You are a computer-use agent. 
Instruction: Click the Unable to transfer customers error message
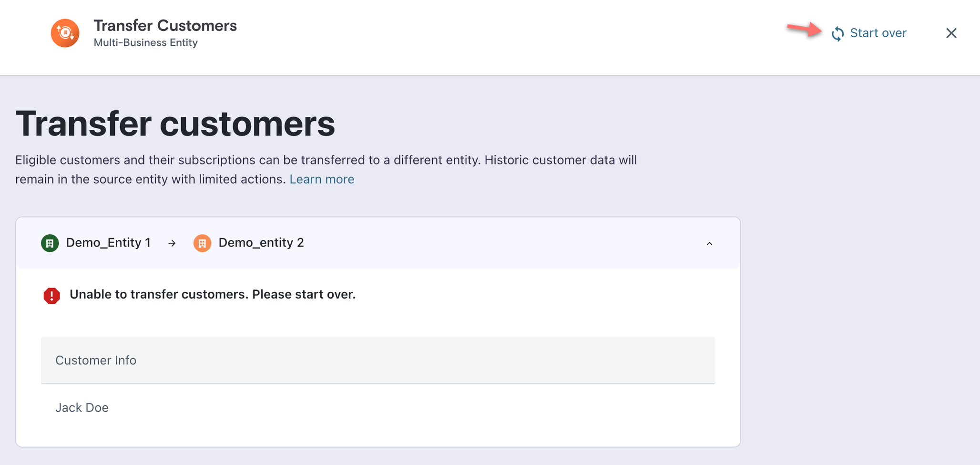pos(213,294)
